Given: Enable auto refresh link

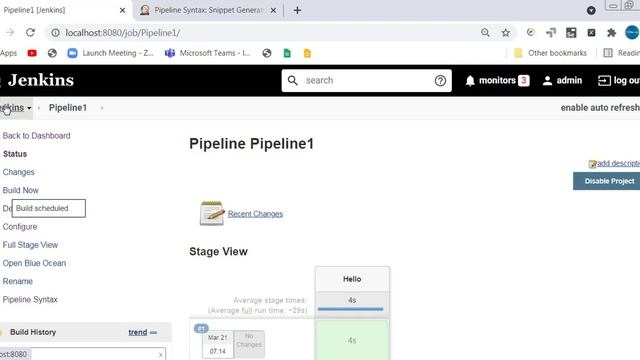Looking at the screenshot, I should pos(600,108).
